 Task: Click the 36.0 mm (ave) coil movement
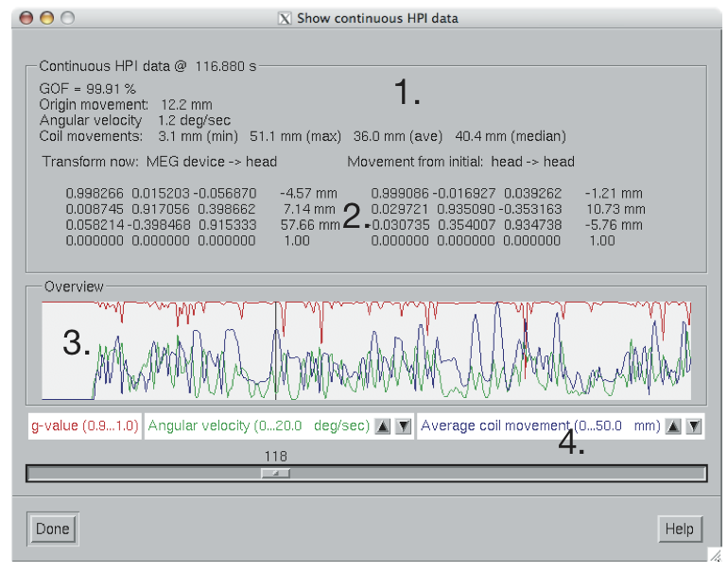[x=398, y=136]
